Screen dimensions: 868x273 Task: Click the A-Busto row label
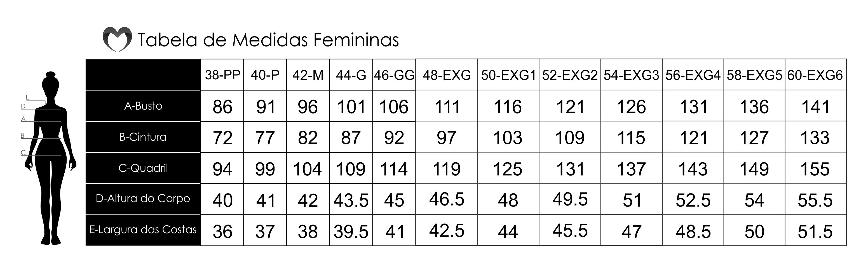point(143,106)
